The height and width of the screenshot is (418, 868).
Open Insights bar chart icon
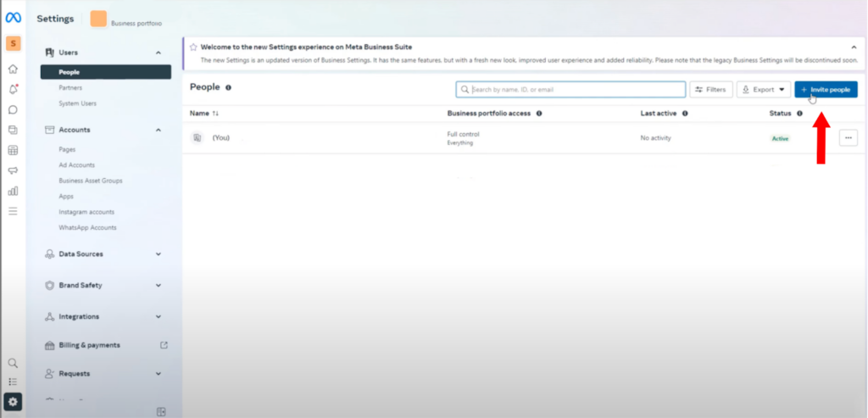coord(13,191)
